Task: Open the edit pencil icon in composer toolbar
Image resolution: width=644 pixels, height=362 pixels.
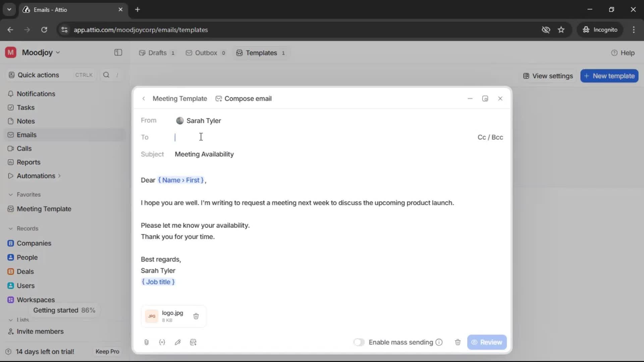Action: tap(178, 342)
